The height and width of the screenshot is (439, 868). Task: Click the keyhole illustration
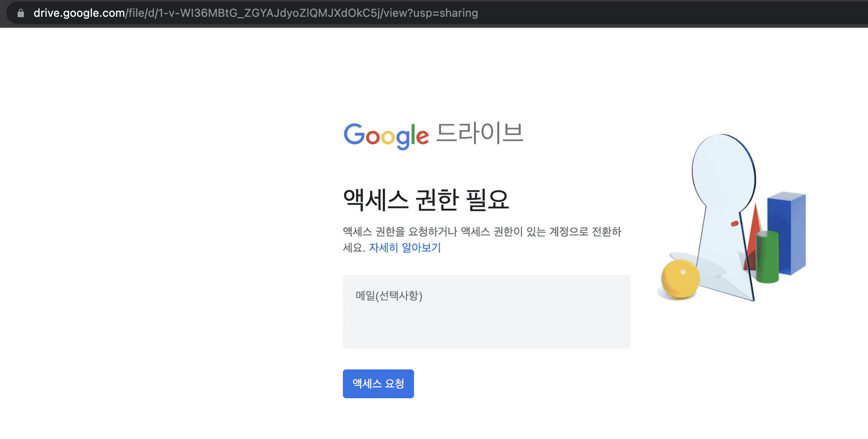tap(732, 218)
